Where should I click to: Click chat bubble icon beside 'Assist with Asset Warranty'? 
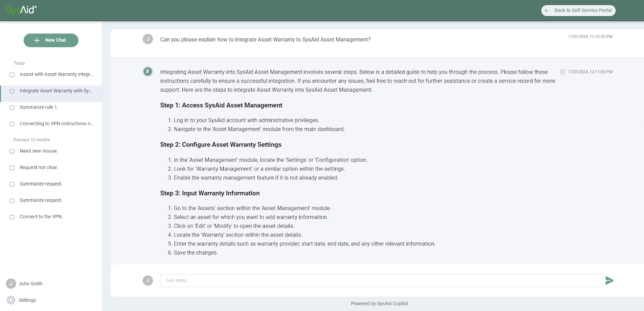coord(12,75)
